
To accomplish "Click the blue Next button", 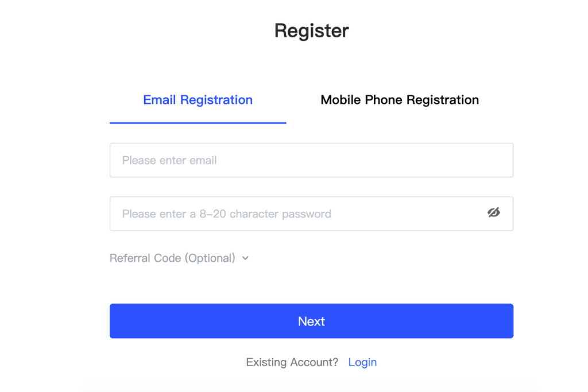I will pyautogui.click(x=311, y=321).
